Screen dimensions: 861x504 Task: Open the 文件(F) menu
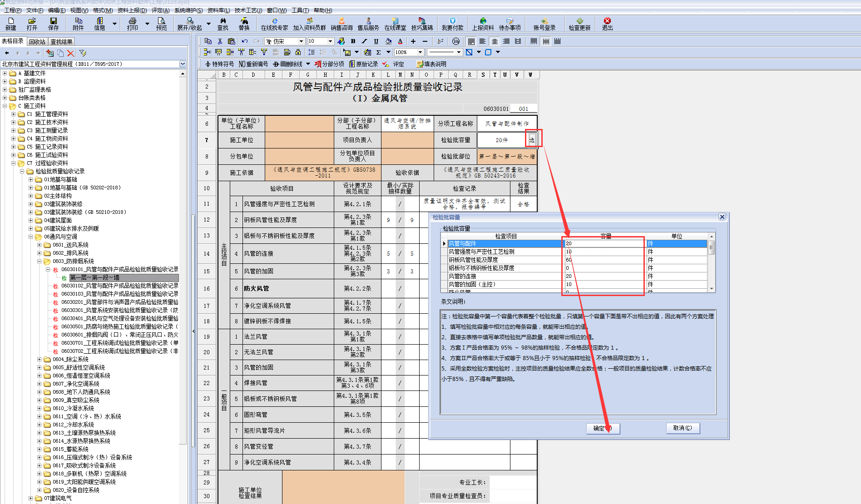click(35, 10)
